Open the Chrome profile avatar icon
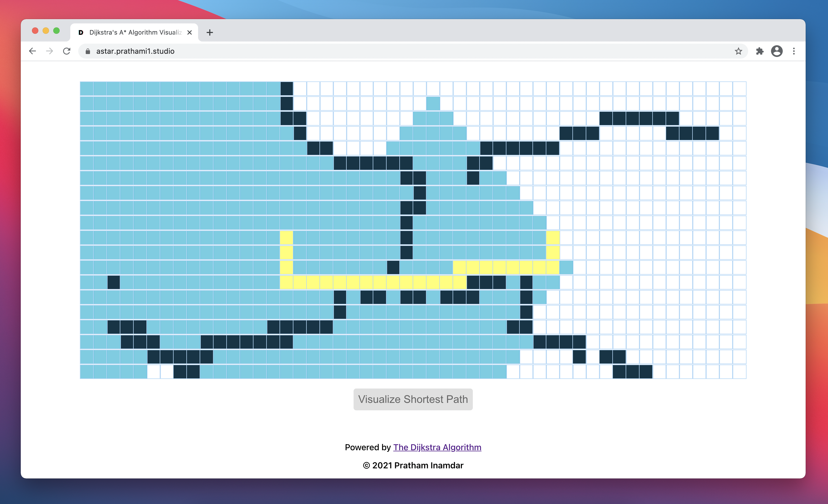The width and height of the screenshot is (828, 504). pos(777,51)
